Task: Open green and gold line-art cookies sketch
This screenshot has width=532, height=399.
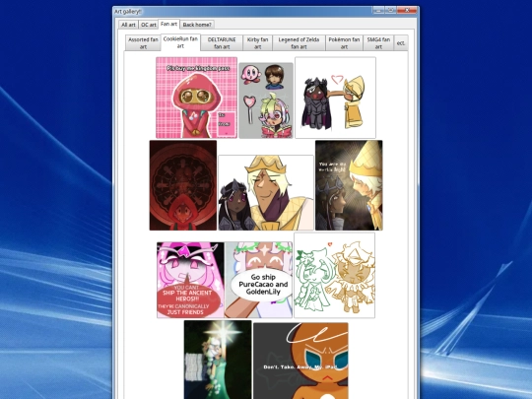Action: point(335,275)
